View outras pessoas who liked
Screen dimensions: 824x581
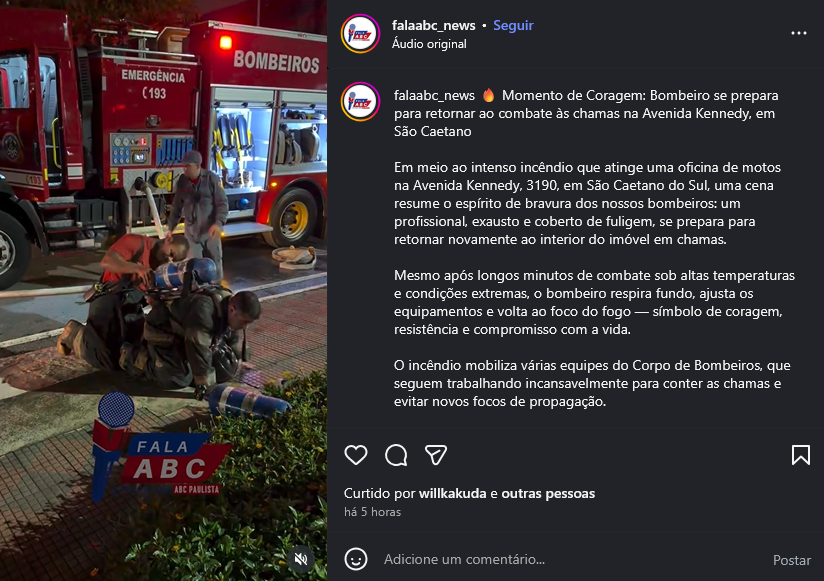pyautogui.click(x=548, y=493)
